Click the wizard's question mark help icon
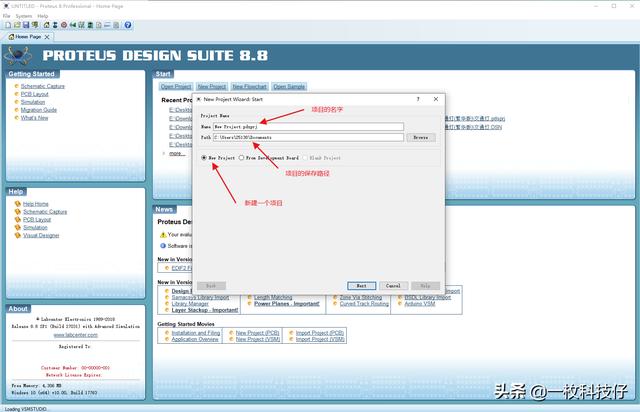The width and height of the screenshot is (640, 412). (x=418, y=99)
